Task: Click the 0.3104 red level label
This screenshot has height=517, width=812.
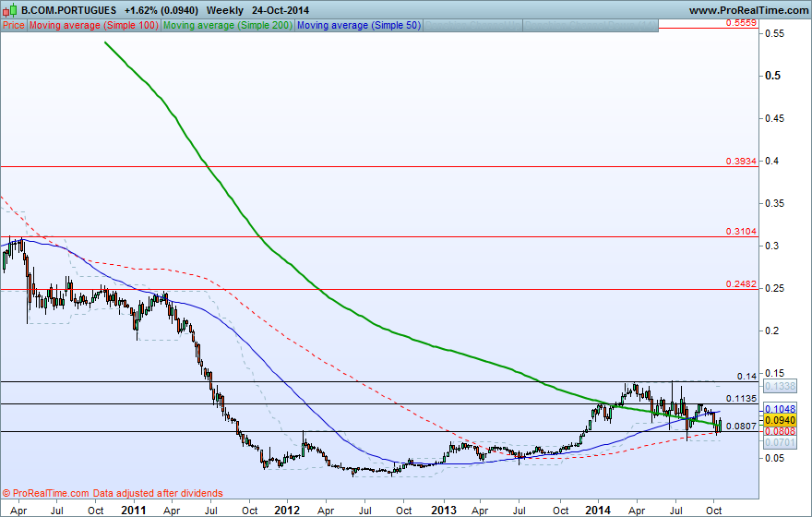Action: coord(741,232)
